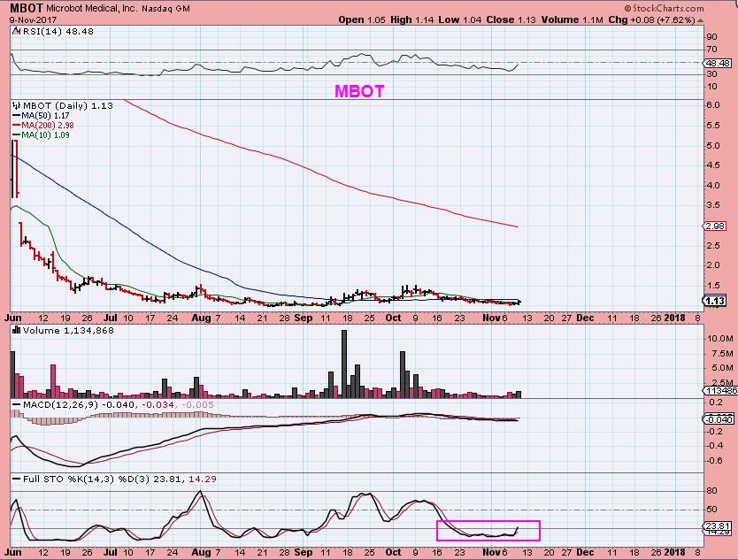Click the tall early-October volume spike bar

pos(403,374)
